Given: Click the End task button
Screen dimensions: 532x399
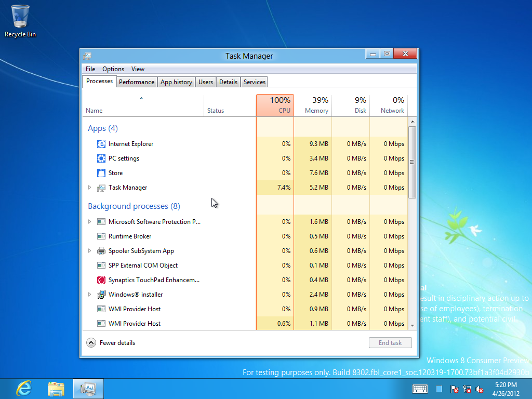Looking at the screenshot, I should pyautogui.click(x=390, y=343).
